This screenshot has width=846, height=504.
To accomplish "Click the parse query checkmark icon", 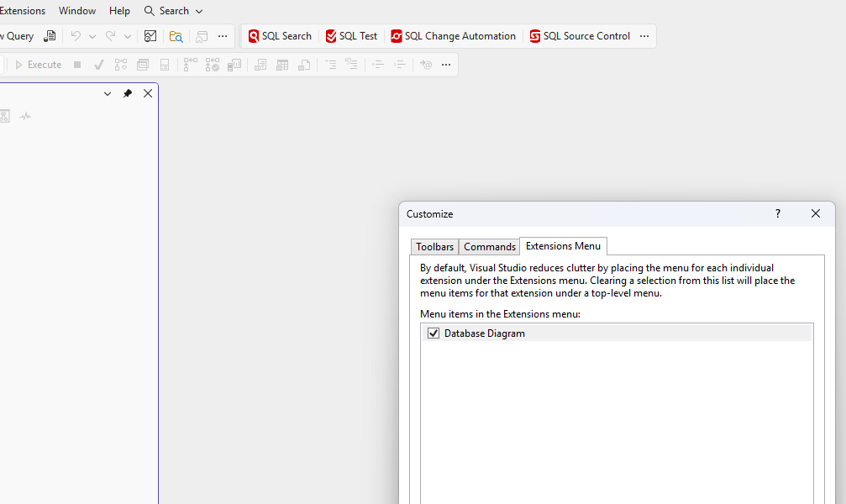I will pos(99,65).
